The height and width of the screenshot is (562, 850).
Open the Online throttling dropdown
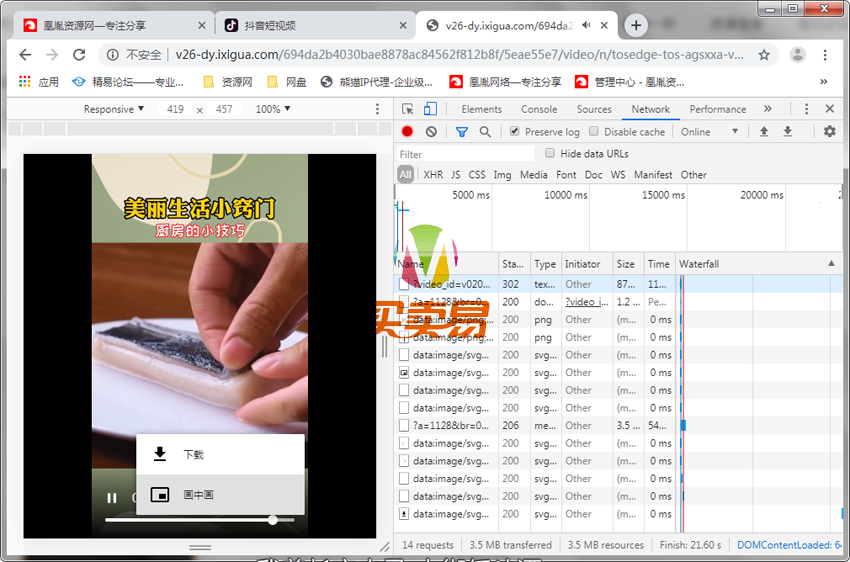[x=709, y=132]
